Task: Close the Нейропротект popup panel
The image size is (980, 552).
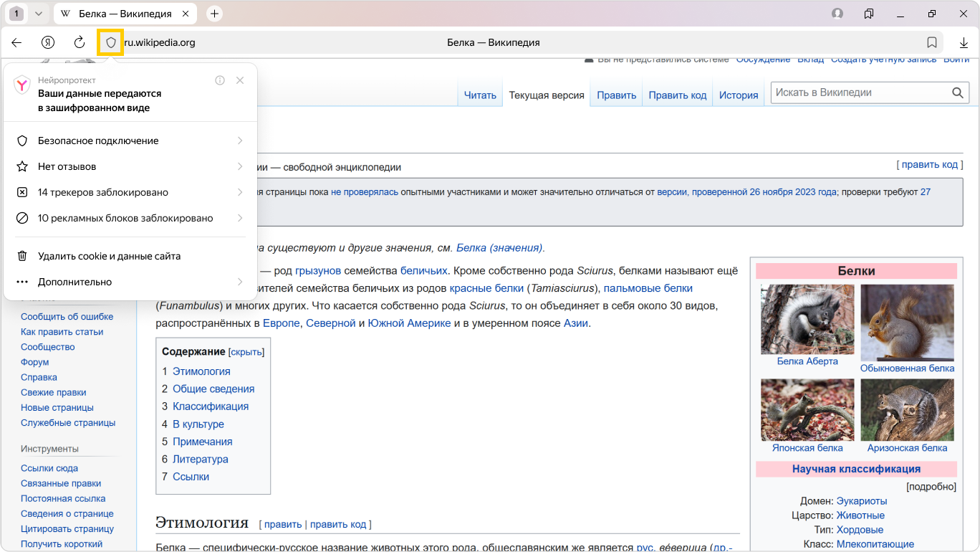Action: [240, 80]
